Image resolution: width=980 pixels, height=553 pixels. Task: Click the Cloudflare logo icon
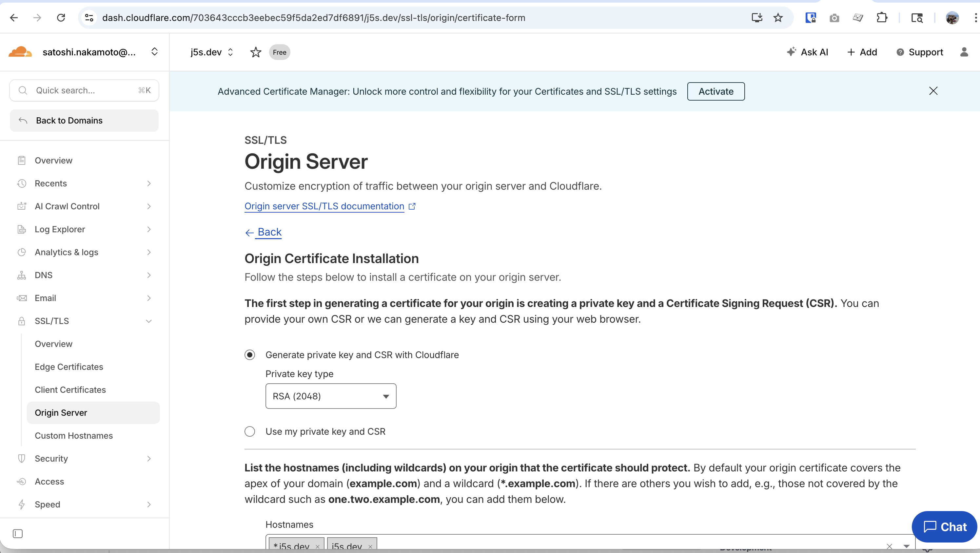pyautogui.click(x=20, y=52)
